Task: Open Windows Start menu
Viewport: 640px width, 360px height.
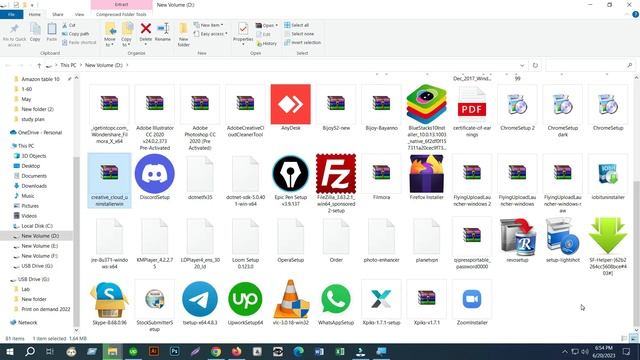Action: [x=9, y=351]
